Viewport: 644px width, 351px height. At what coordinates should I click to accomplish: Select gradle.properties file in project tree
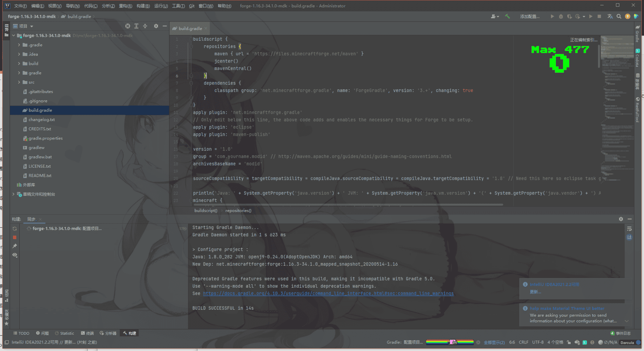(x=45, y=138)
